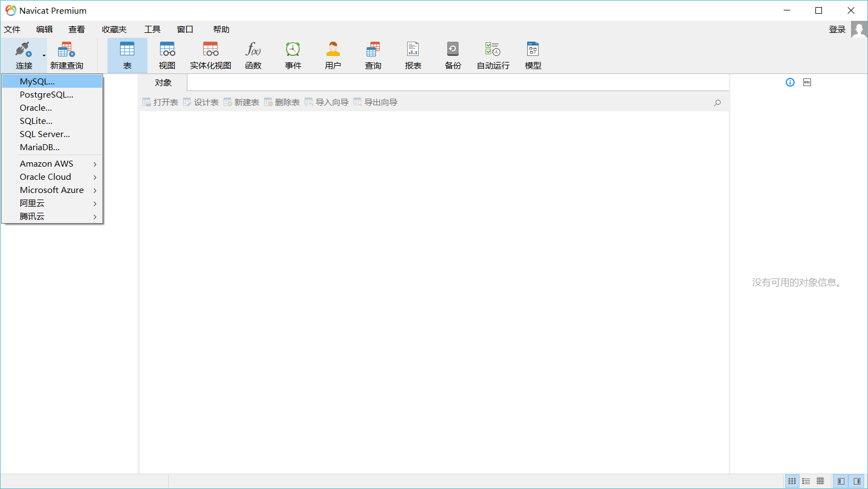Screen dimensions: 868x489
Task: Click the 用户 user icon
Action: pyautogui.click(x=333, y=49)
